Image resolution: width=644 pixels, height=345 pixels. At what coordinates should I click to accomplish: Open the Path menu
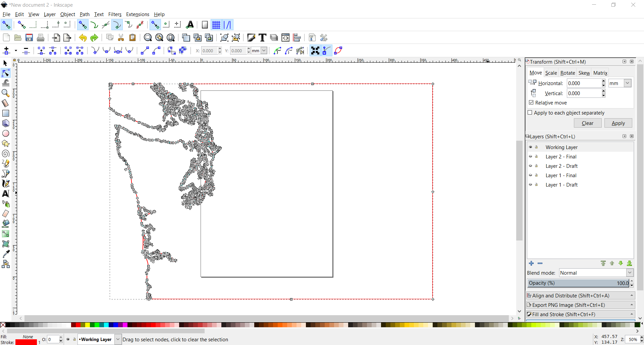point(85,14)
